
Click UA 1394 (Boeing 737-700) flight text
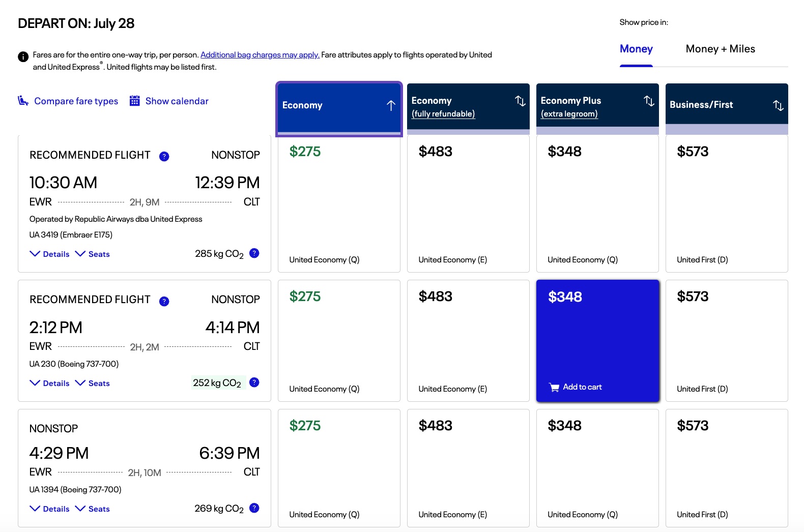tap(75, 489)
